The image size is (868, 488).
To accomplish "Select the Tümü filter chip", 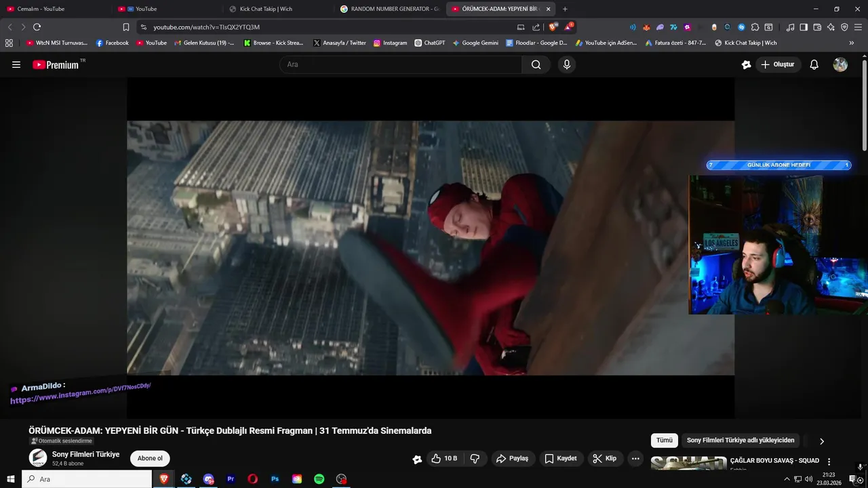I will click(x=665, y=441).
